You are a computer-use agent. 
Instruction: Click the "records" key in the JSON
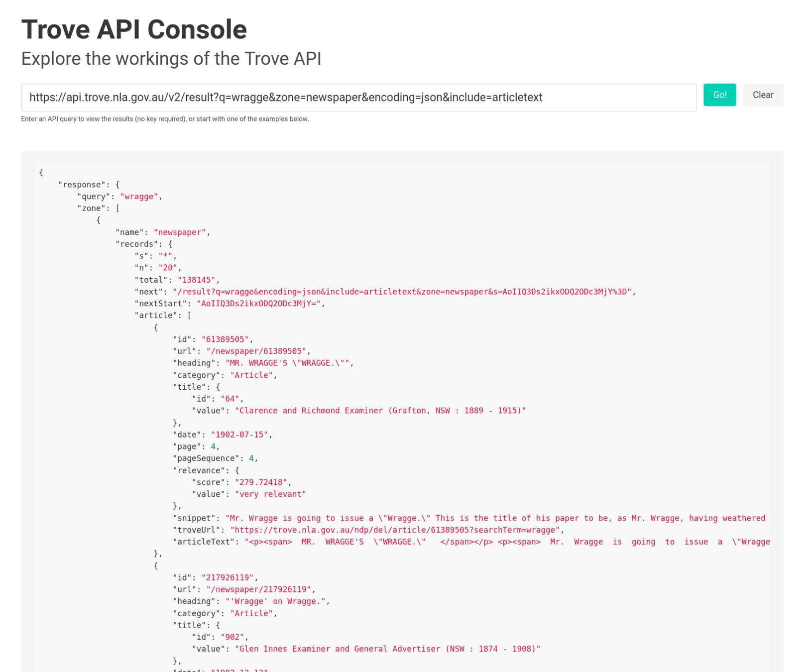137,244
